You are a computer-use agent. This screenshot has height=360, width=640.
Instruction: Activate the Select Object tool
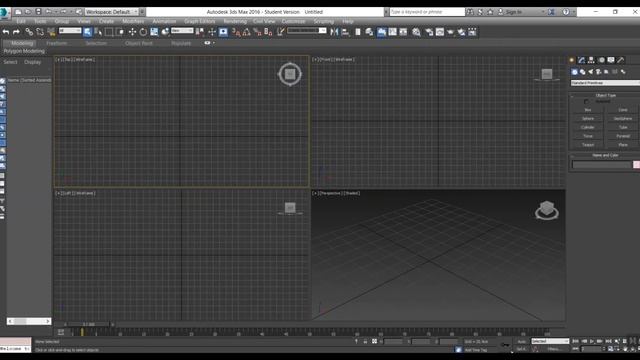pos(87,32)
